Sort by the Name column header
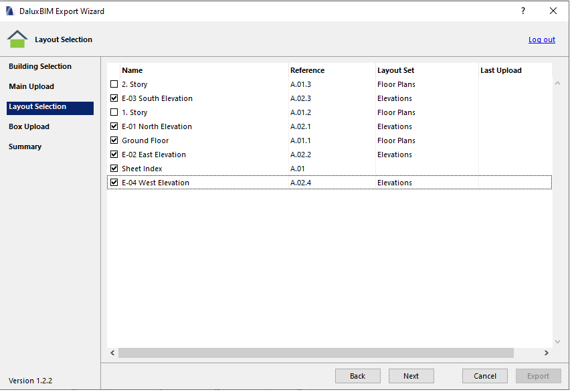Viewport: 570px width, 392px height. coord(132,70)
